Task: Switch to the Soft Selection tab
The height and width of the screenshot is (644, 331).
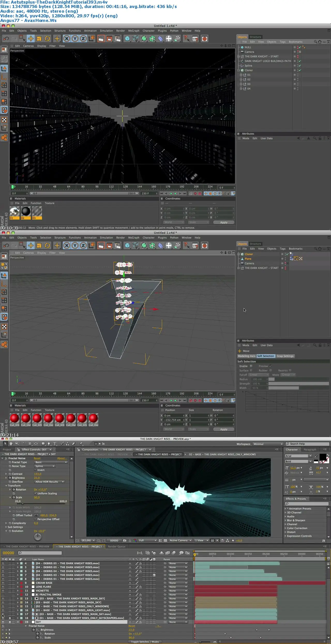Action: point(266,356)
